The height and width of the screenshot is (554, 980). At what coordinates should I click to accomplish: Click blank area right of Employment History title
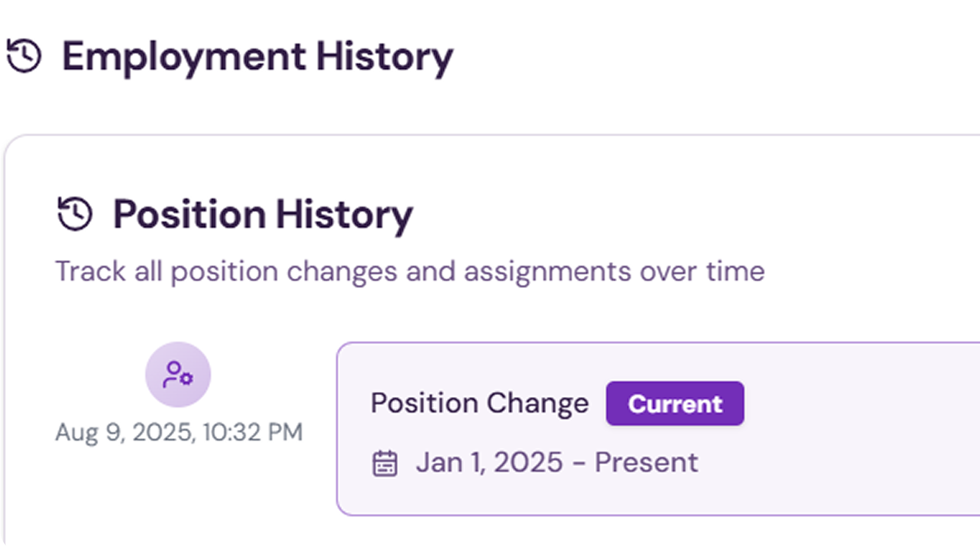[x=696, y=57]
